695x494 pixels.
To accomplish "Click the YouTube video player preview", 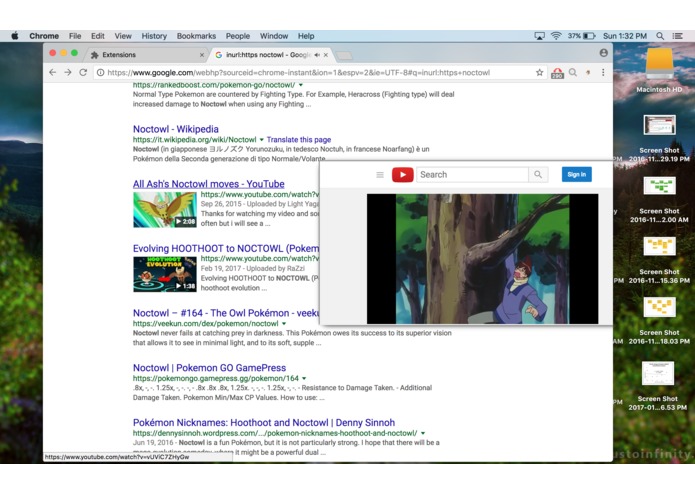I will click(482, 259).
